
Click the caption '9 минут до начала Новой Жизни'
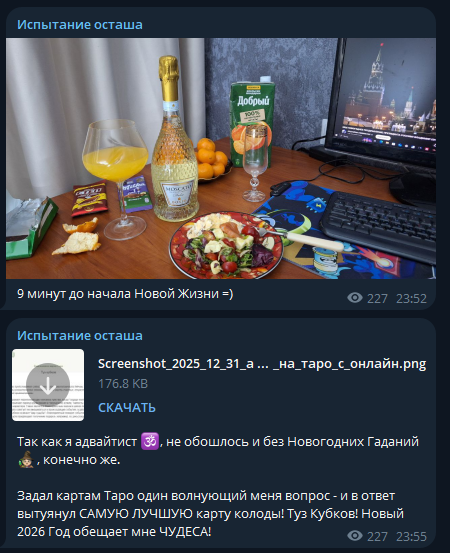pos(125,293)
